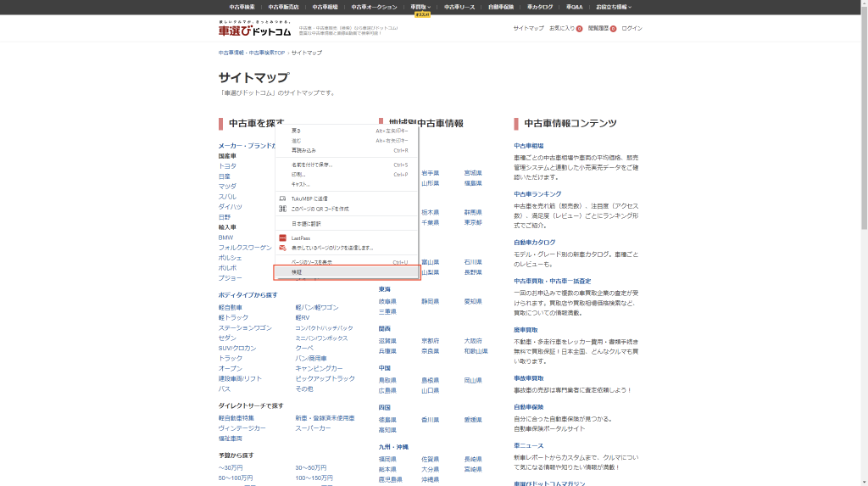The width and height of the screenshot is (868, 486).
Task: Open the 事故車買取 content link
Action: click(528, 378)
